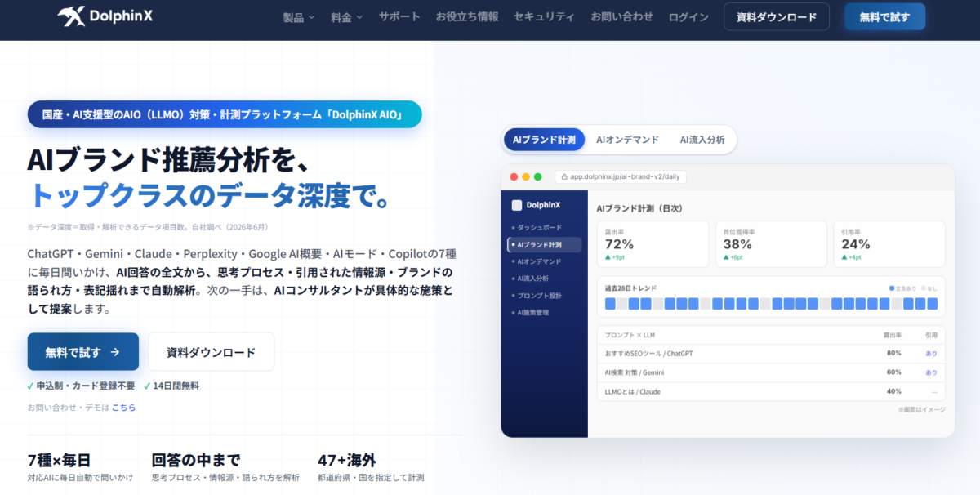Viewport: 980px width, 495px height.
Task: Switch to the AI流入分析 tab
Action: pos(702,140)
